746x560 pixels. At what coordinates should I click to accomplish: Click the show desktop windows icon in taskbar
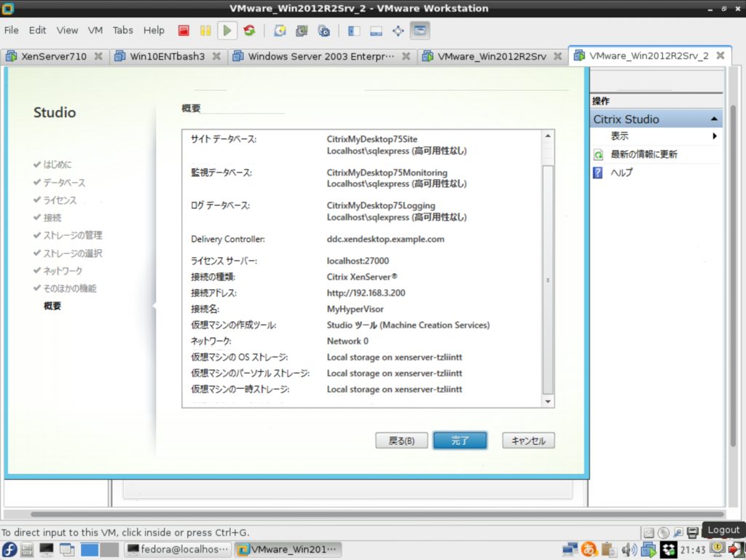[x=67, y=550]
